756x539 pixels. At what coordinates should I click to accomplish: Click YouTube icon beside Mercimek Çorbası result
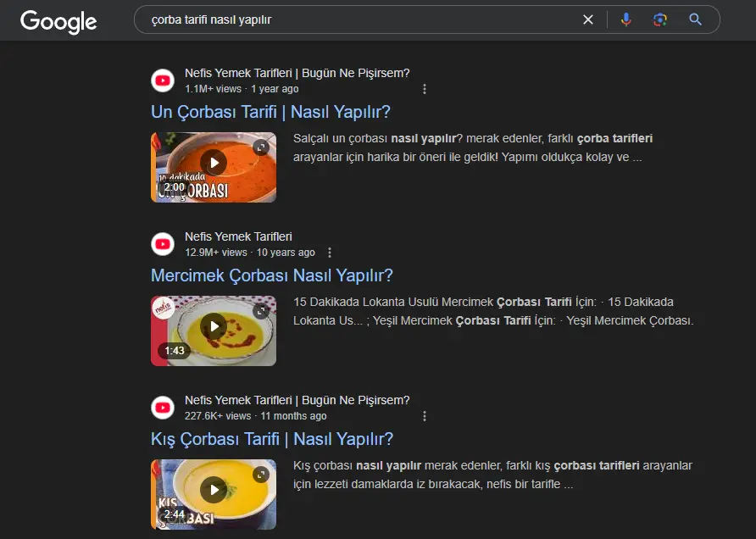163,244
